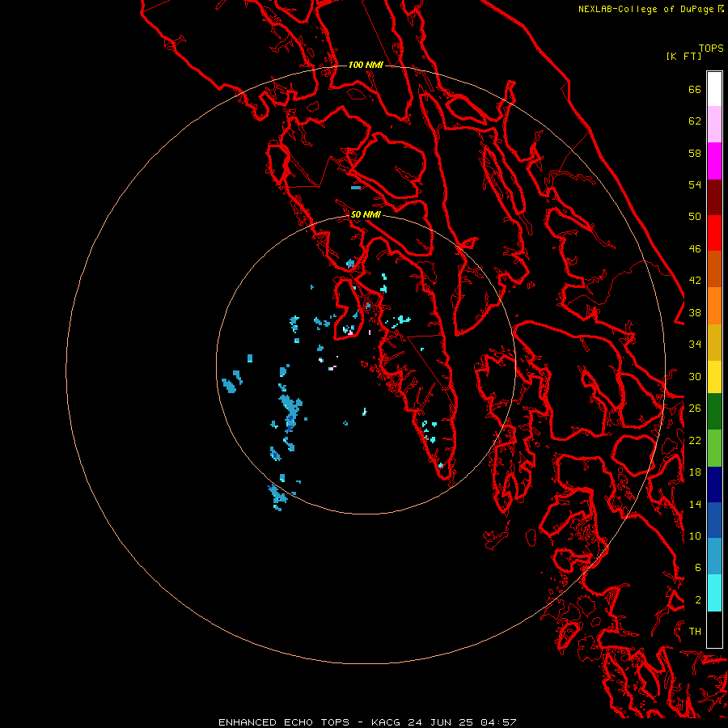Click the legend value 54
This screenshot has height=728, width=728.
click(x=695, y=184)
